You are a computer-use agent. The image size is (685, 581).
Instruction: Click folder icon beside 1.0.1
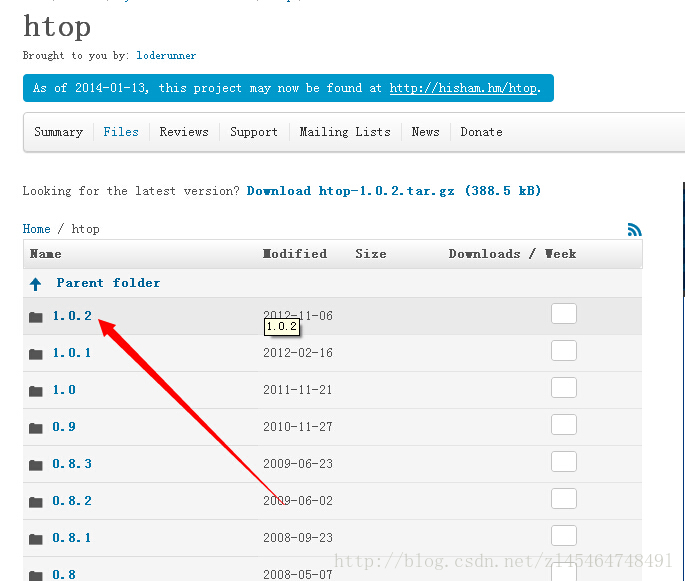pyautogui.click(x=36, y=354)
